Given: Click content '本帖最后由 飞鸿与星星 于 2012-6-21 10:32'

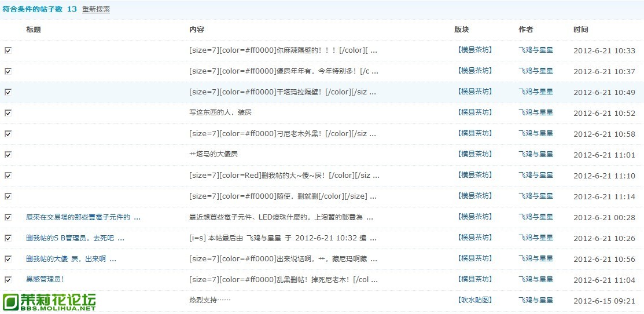Looking at the screenshot, I should [x=283, y=238].
